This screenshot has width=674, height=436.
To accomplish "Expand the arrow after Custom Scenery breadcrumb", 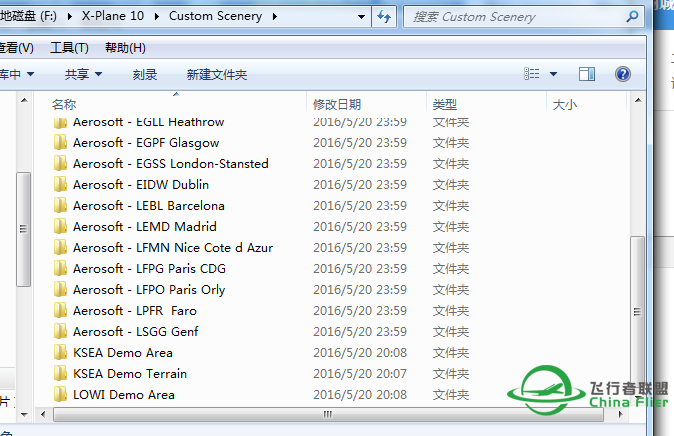I will (x=275, y=16).
